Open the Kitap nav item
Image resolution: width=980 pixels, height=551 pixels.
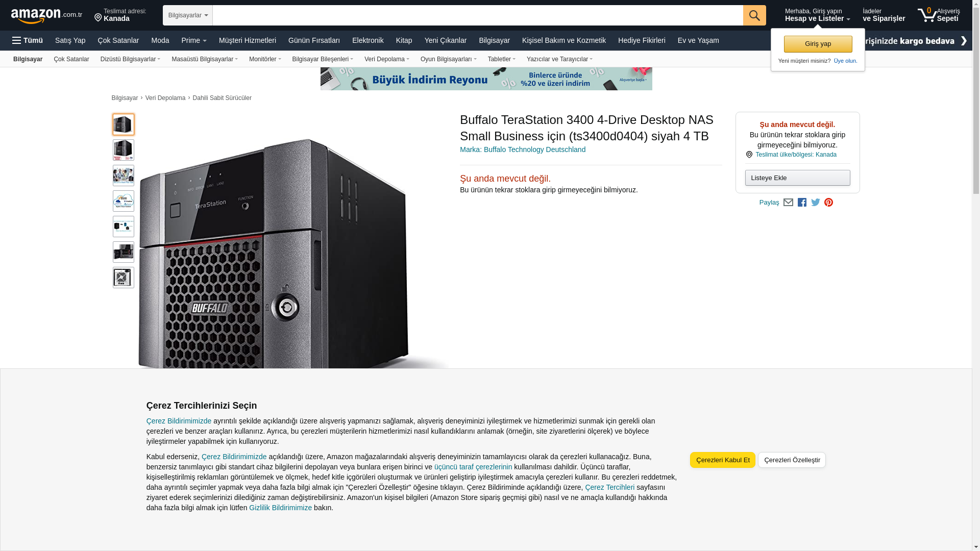[404, 40]
